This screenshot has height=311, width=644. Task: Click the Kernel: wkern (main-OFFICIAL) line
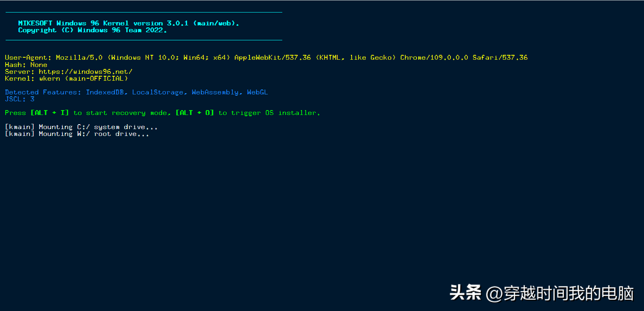point(67,79)
